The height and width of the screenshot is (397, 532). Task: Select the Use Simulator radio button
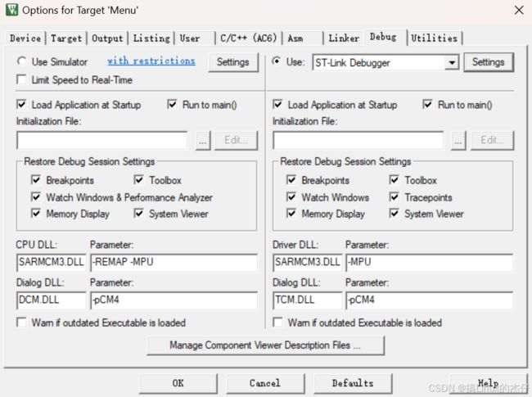[x=21, y=61]
